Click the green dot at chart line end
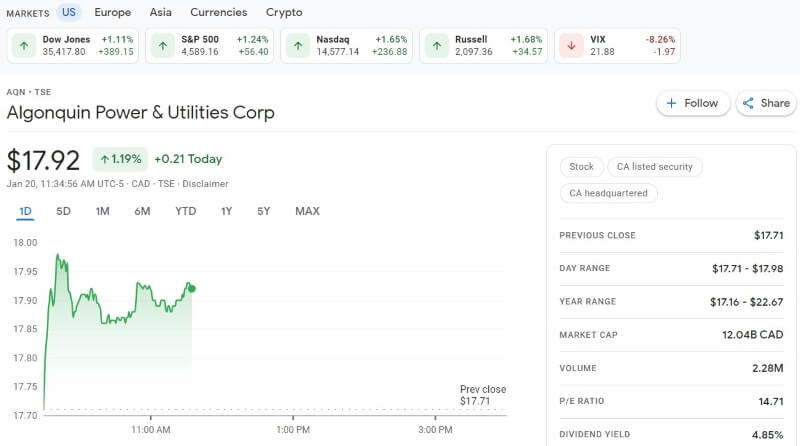This screenshot has width=800, height=446. pos(192,289)
